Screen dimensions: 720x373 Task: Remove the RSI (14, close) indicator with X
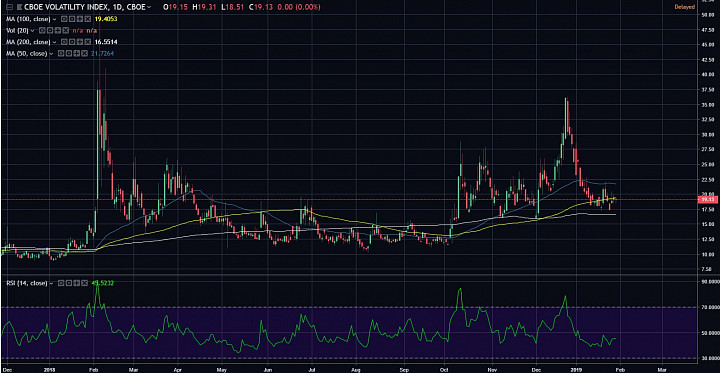tap(84, 283)
